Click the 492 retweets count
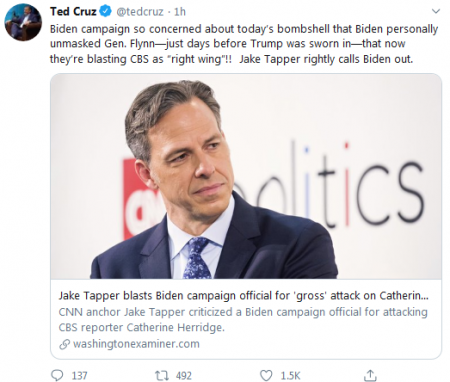 click(x=184, y=376)
